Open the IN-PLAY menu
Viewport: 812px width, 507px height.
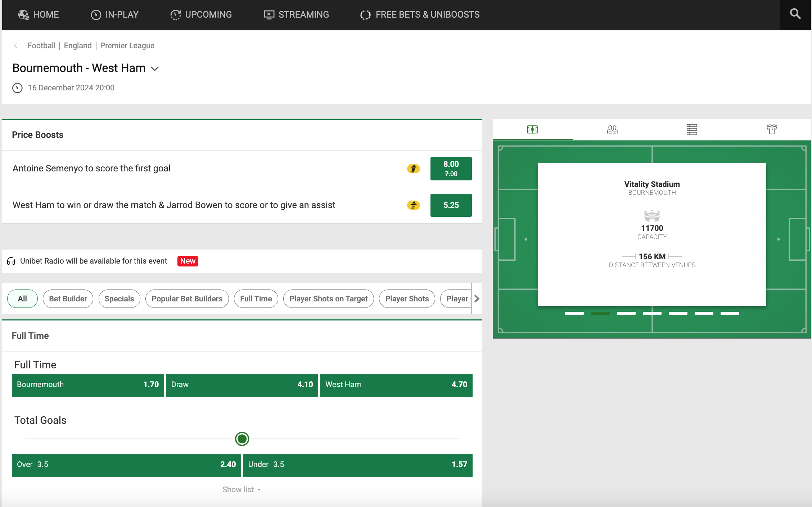[114, 15]
